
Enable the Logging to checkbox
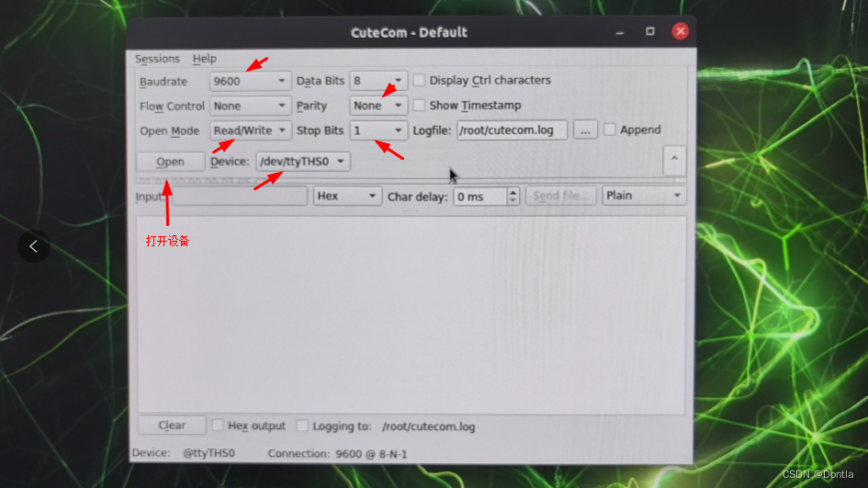click(302, 426)
